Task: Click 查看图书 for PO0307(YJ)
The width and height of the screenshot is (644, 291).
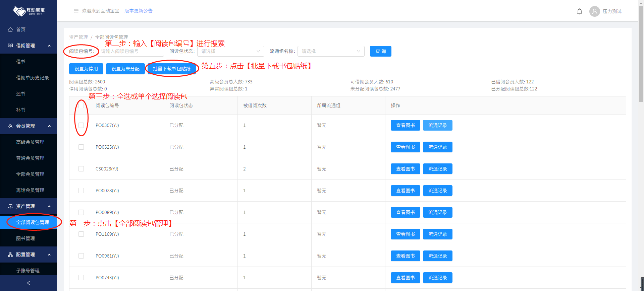Action: 406,125
